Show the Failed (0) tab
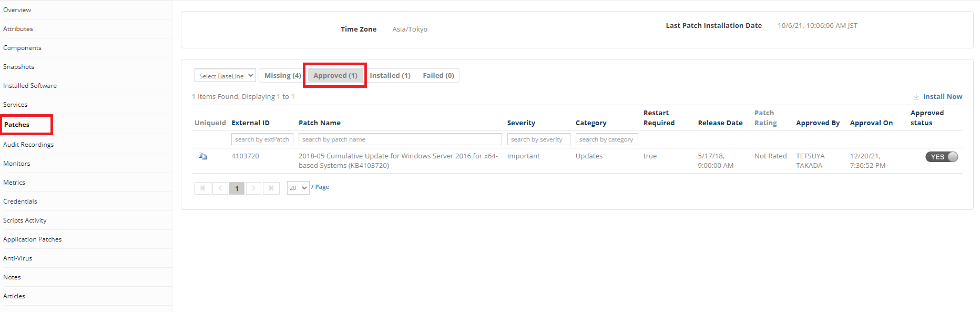The image size is (980, 312). point(438,76)
